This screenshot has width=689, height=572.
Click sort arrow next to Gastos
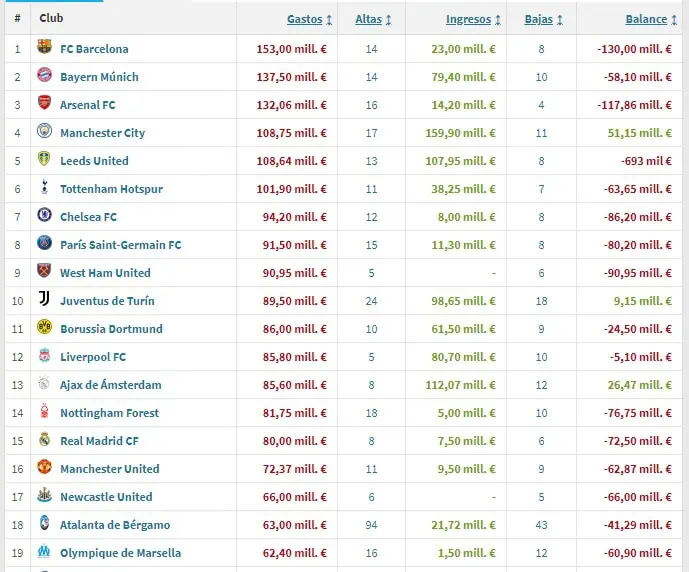coord(329,20)
